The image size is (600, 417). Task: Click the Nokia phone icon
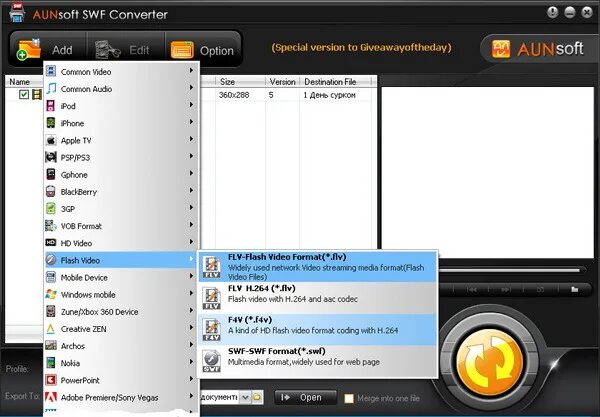click(x=51, y=363)
